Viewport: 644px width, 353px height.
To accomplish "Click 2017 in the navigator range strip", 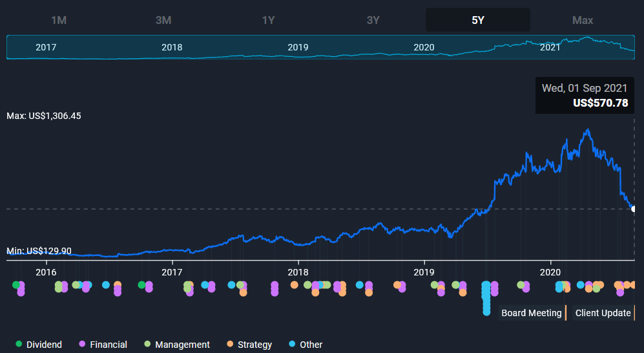I will coord(46,47).
